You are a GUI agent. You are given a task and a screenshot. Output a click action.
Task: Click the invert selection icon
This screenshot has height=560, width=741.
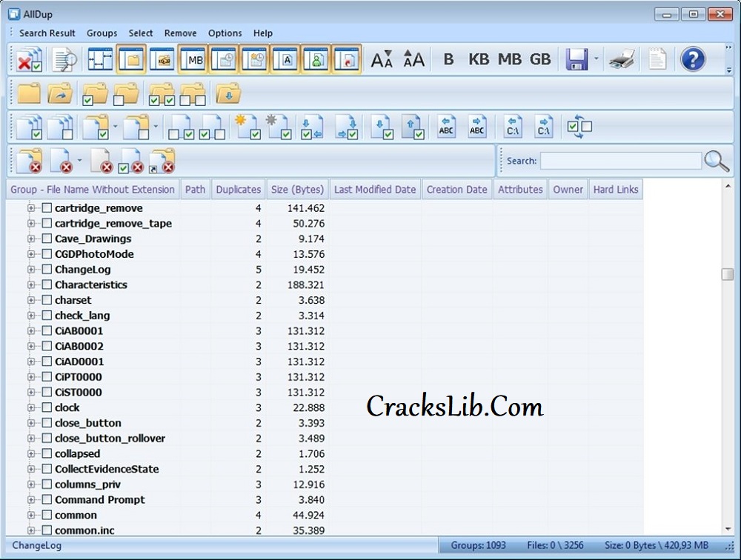tap(579, 127)
